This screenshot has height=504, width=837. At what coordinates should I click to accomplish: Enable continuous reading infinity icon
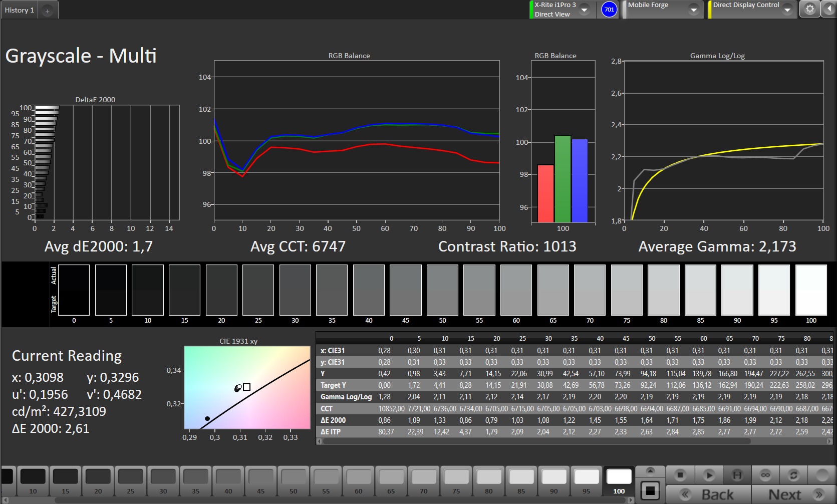coord(765,474)
